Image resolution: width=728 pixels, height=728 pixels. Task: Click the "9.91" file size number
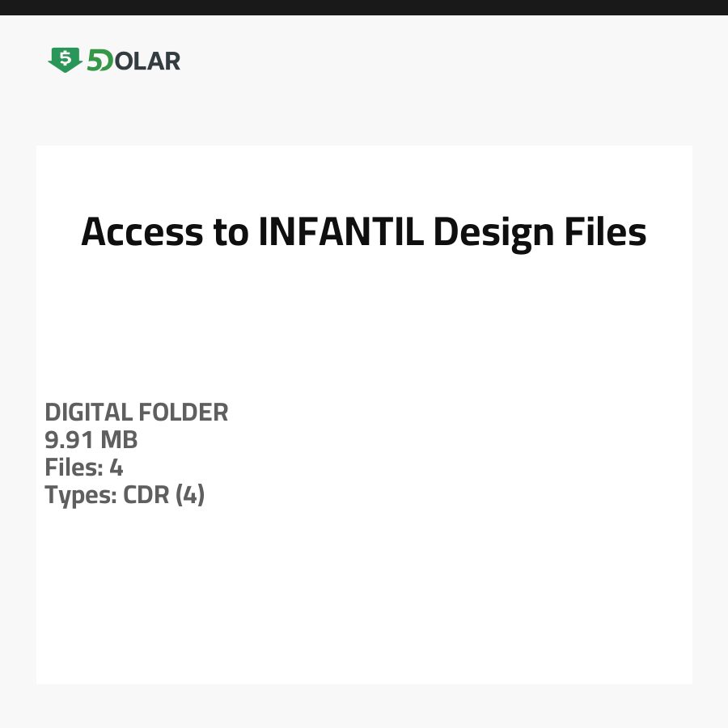click(x=69, y=440)
